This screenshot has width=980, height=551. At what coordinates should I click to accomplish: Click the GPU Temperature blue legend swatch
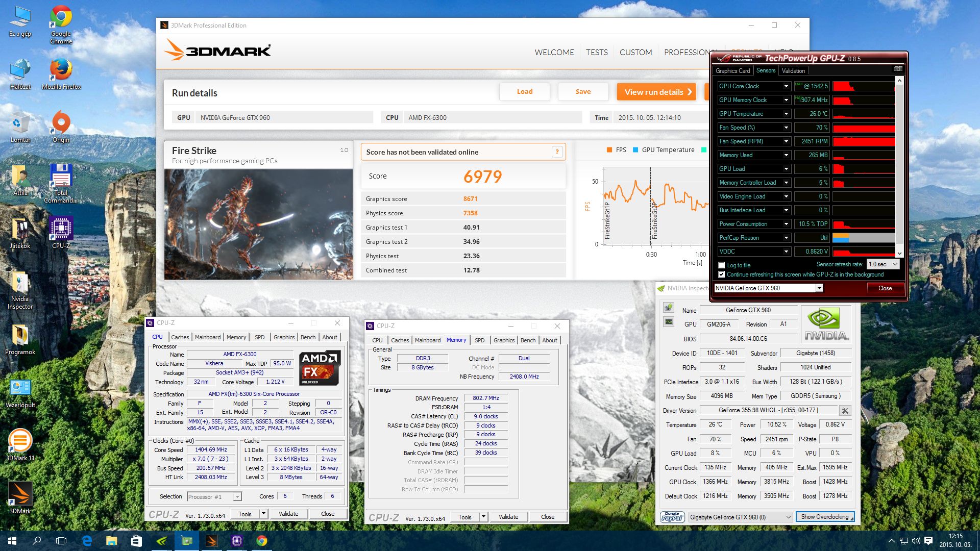click(635, 149)
